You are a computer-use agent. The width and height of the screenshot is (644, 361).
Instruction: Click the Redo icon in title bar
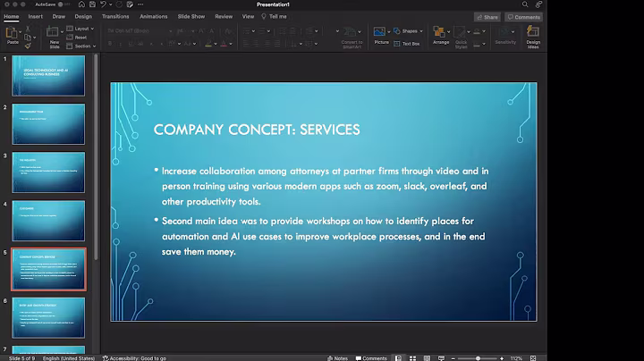point(119,4)
